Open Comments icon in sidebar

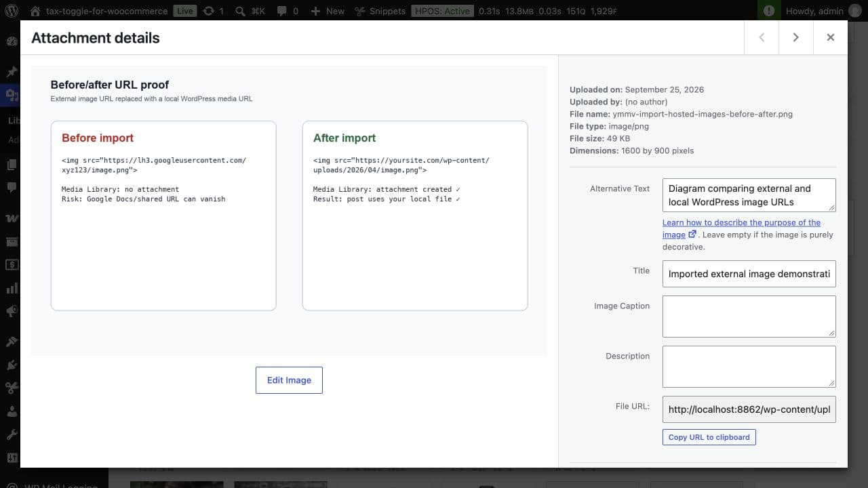point(11,188)
